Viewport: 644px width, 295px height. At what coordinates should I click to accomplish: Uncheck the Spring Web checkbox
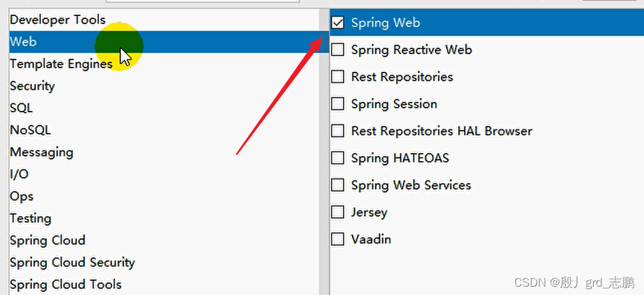338,23
